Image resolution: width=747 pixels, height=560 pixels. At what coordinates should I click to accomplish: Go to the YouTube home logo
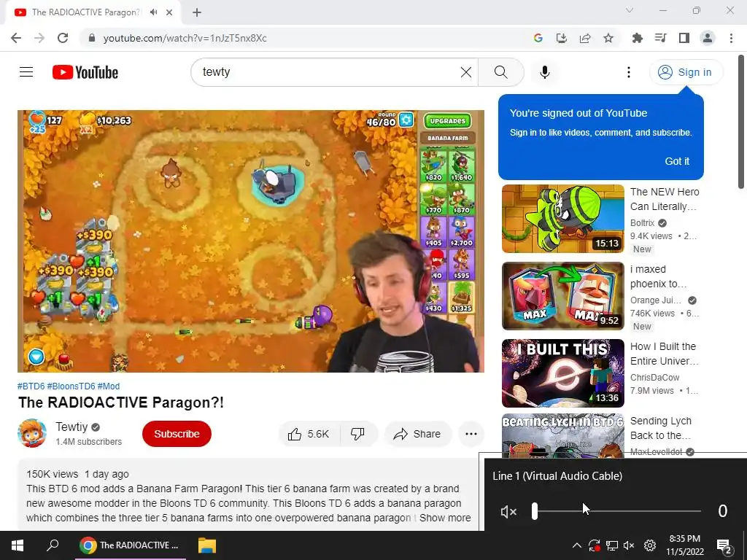pos(85,72)
